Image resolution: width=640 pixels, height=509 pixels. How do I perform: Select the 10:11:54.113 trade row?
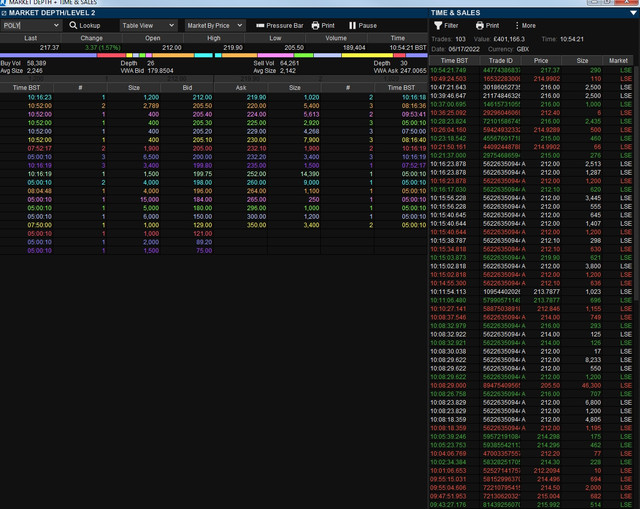531,292
